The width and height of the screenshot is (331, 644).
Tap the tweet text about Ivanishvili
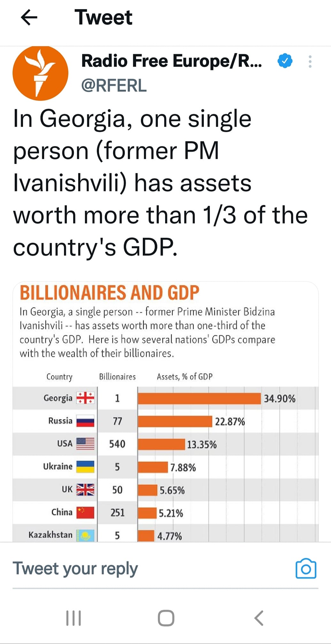coord(160,183)
